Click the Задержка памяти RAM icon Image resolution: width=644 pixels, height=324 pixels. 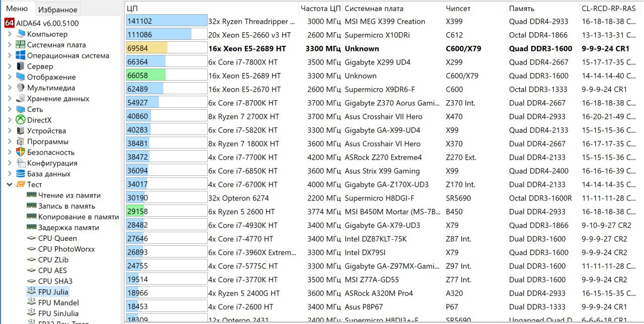(31, 228)
